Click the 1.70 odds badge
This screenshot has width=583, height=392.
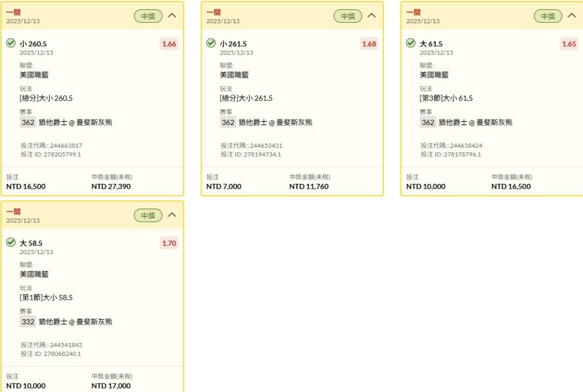point(169,243)
